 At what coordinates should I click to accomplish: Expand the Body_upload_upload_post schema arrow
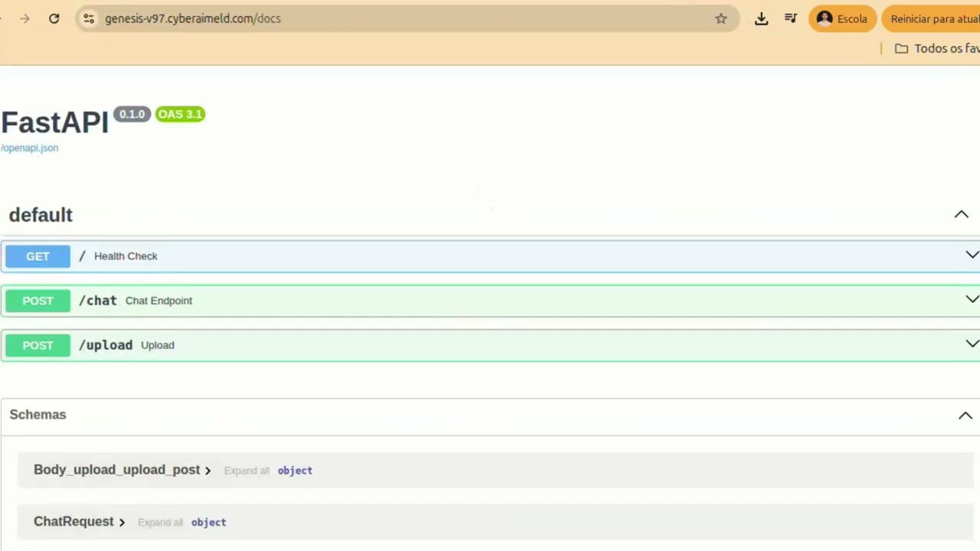coord(207,471)
